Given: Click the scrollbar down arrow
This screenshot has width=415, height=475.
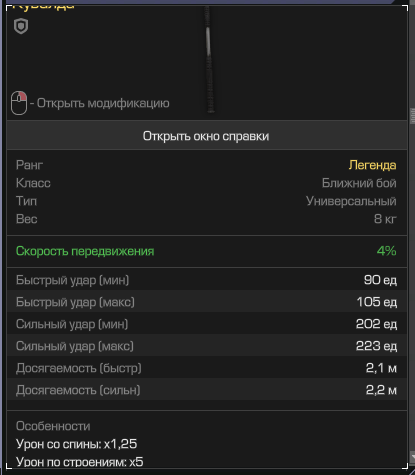Looking at the screenshot, I should click(x=412, y=456).
